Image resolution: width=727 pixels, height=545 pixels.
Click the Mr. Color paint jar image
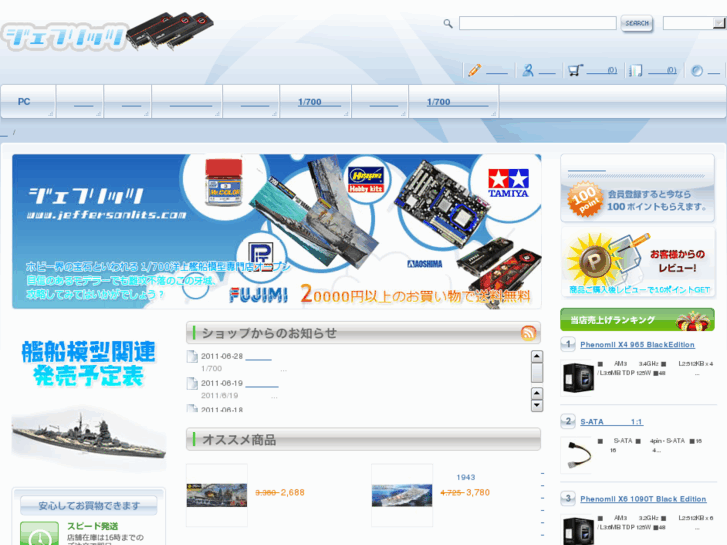[224, 182]
